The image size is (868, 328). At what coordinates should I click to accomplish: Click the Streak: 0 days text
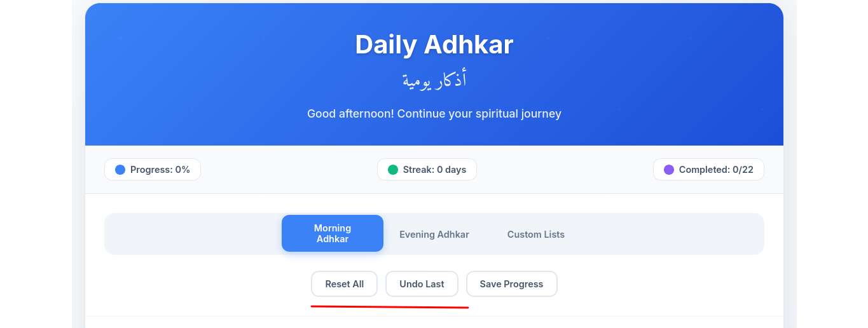434,170
